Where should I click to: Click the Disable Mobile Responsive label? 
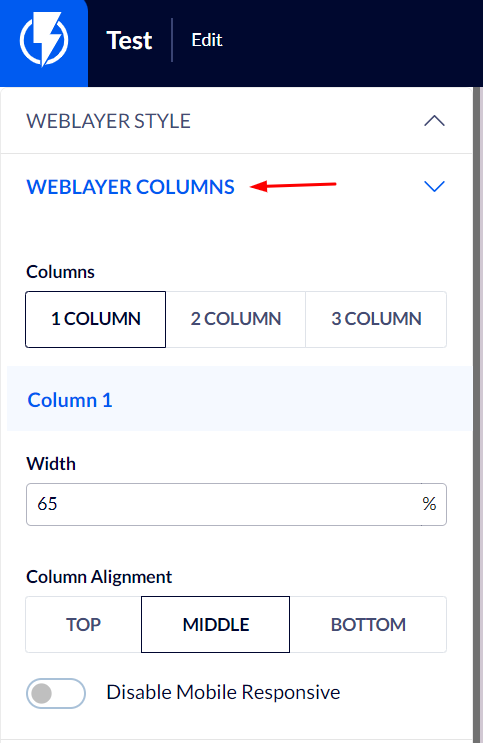[223, 692]
